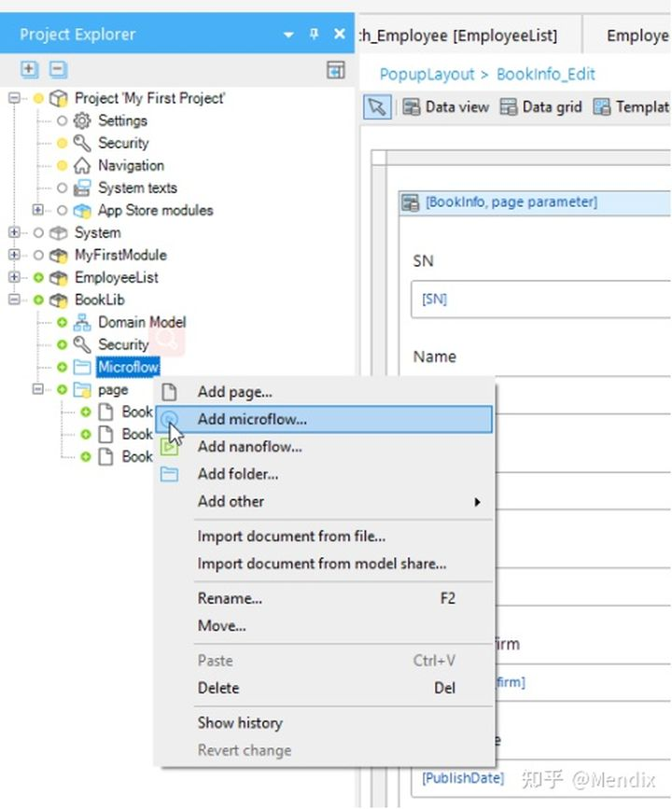The width and height of the screenshot is (672, 809).
Task: Choose Import document from model share...
Action: click(324, 564)
